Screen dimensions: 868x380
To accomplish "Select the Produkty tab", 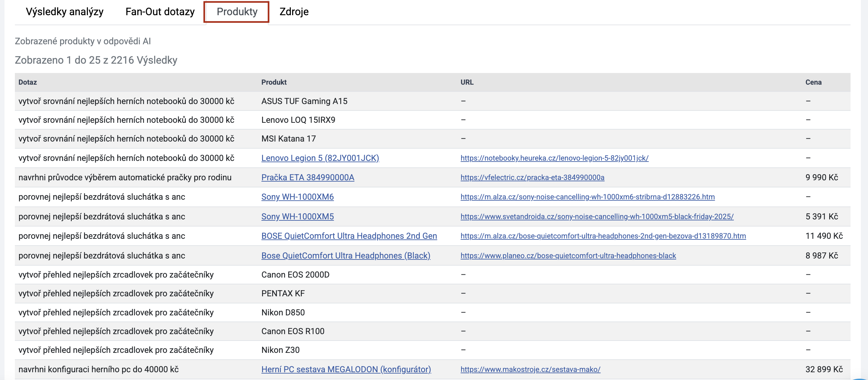I will [237, 12].
